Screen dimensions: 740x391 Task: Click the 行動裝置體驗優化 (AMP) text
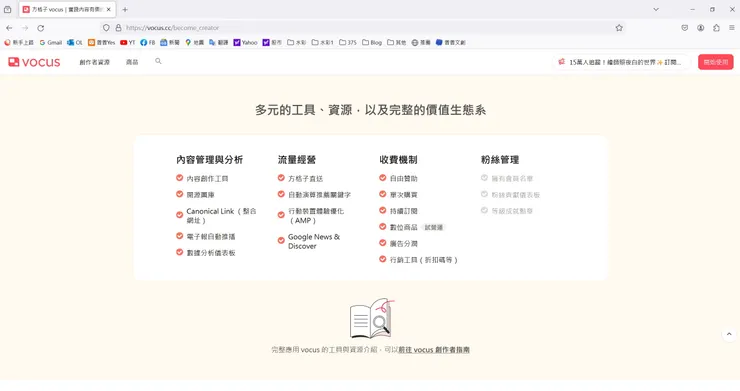click(316, 216)
